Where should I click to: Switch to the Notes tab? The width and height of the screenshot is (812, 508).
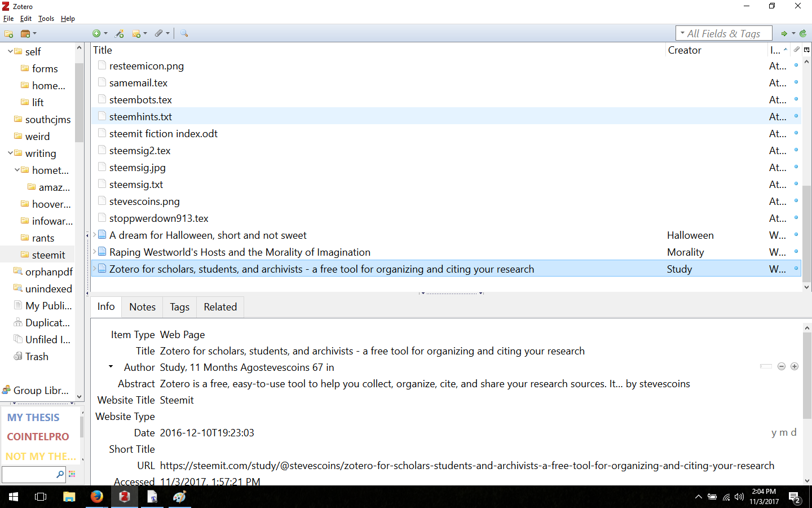(142, 306)
